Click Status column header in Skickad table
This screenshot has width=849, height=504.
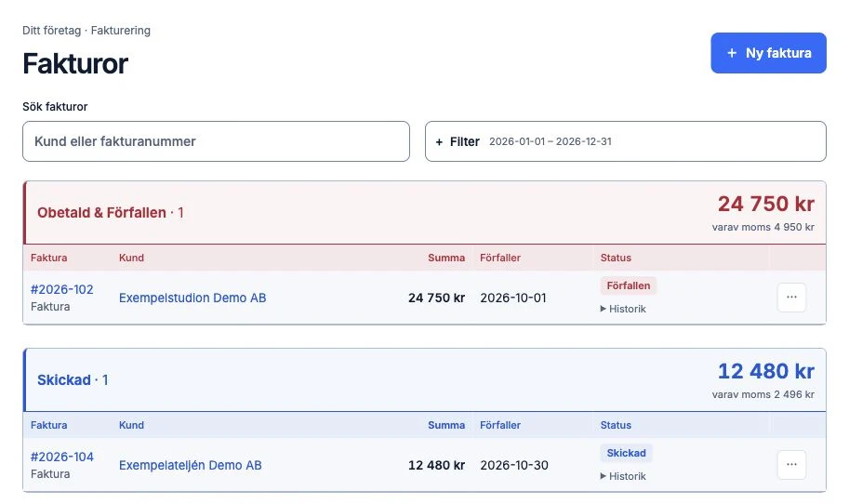pyautogui.click(x=616, y=425)
